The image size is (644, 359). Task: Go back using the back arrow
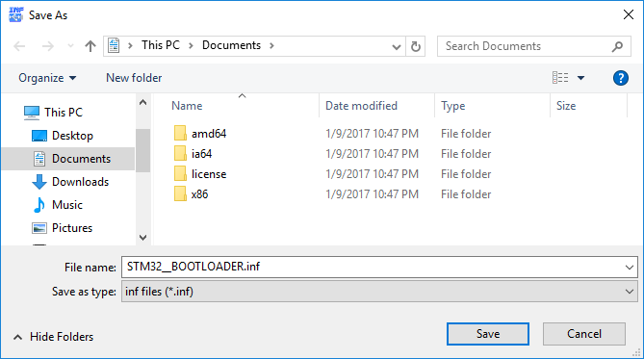click(19, 46)
